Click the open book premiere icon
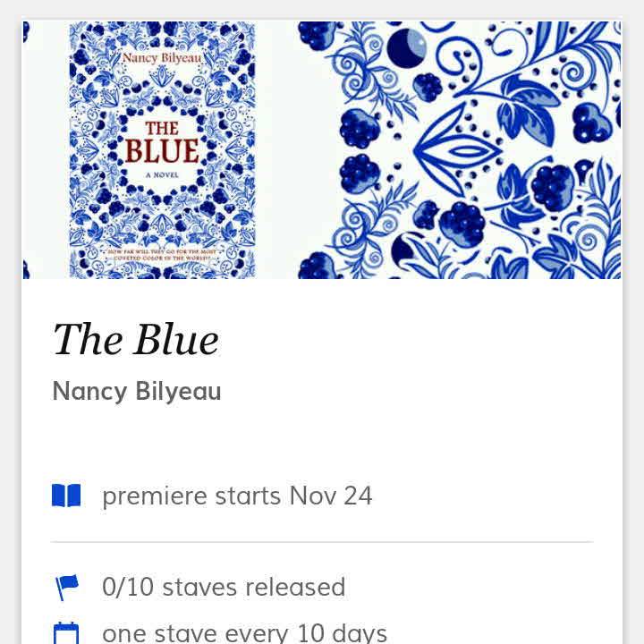644x644 pixels. click(66, 496)
